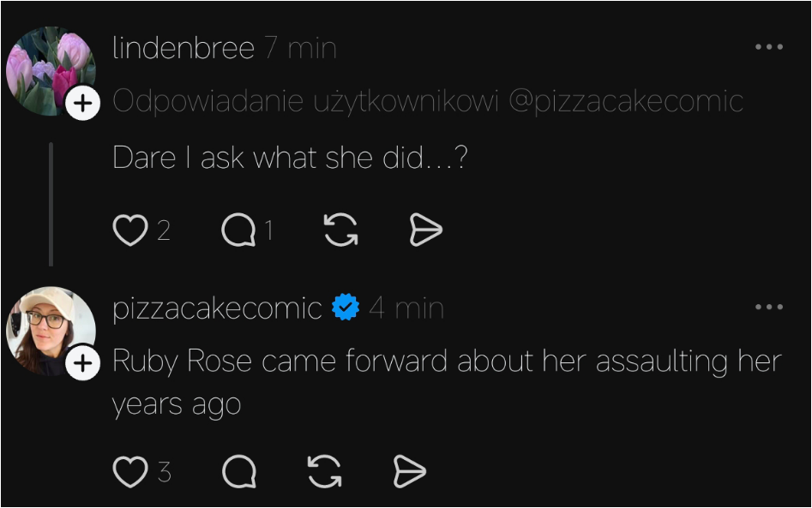Open the lindenbree username link
The image size is (812, 508).
(183, 48)
